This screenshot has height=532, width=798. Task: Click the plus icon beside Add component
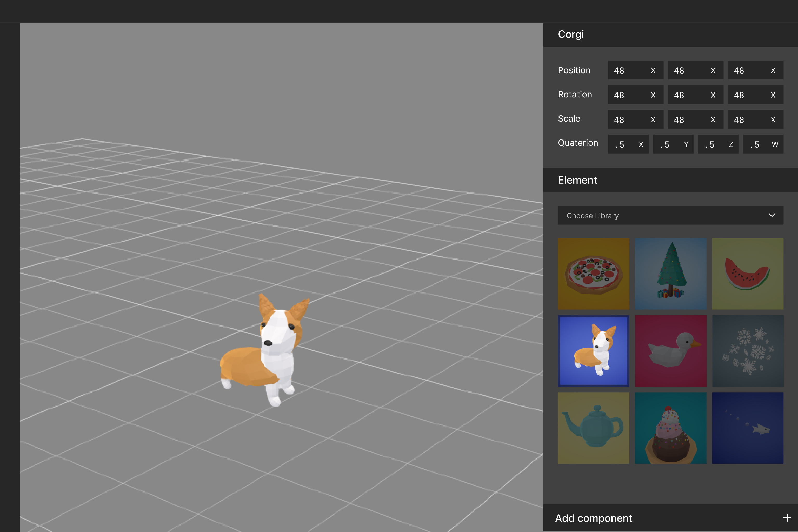click(787, 518)
